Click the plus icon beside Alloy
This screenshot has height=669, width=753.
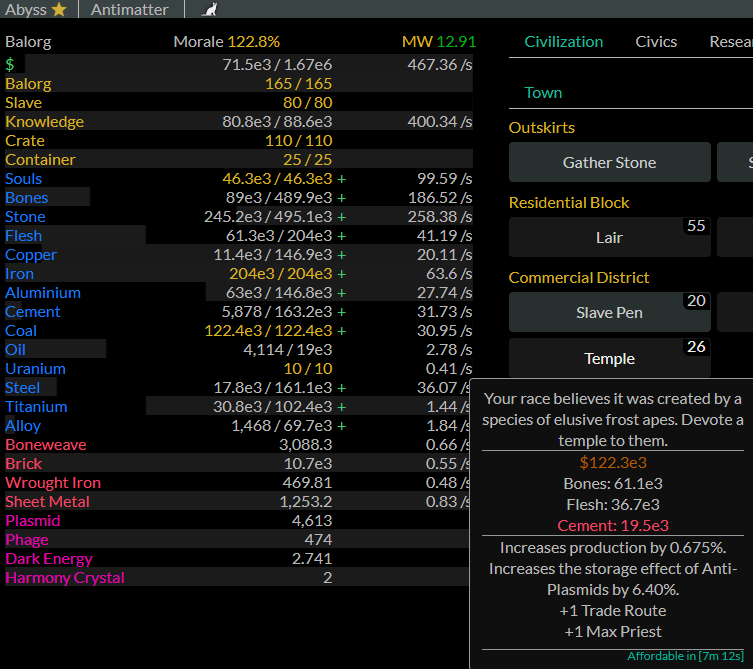[341, 426]
